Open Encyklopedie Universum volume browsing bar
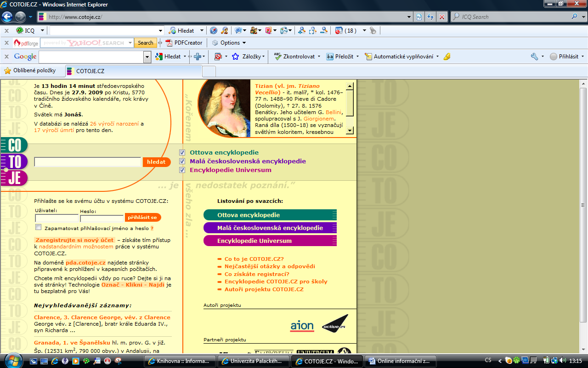588x368 pixels. point(270,241)
